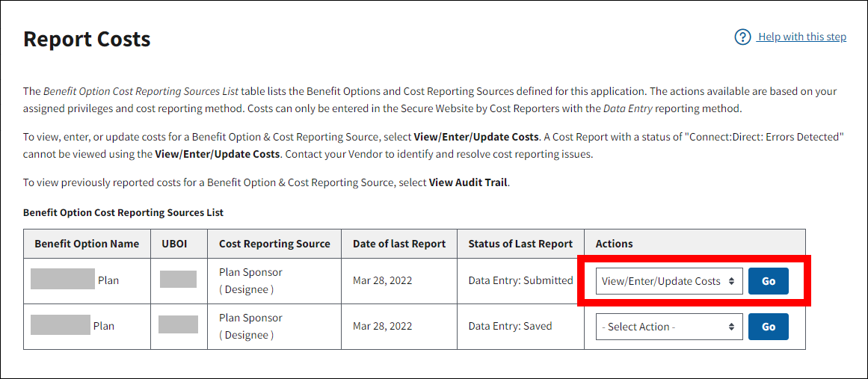Expand the '- Select Action -' dropdown

(x=669, y=327)
